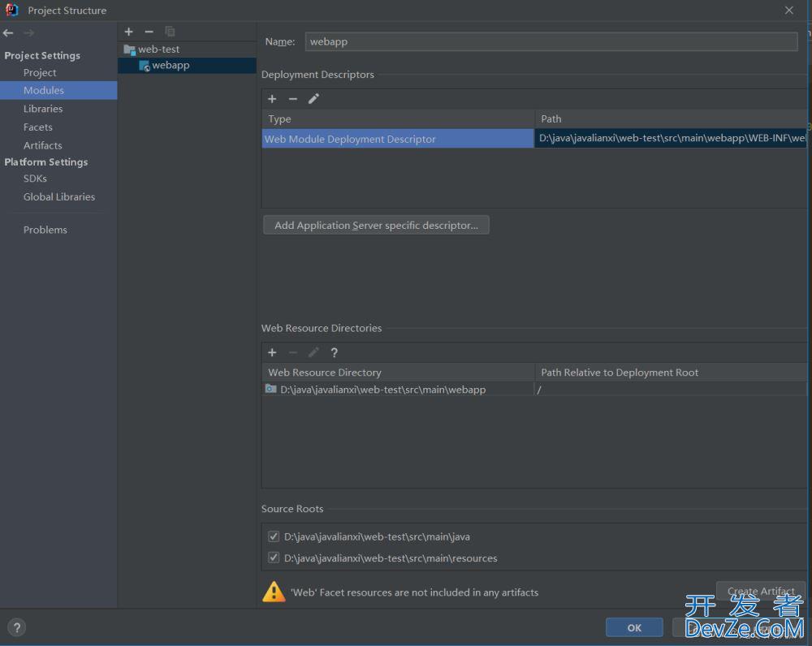The height and width of the screenshot is (646, 812).
Task: Click the src\main\resources source root path
Action: [391, 558]
